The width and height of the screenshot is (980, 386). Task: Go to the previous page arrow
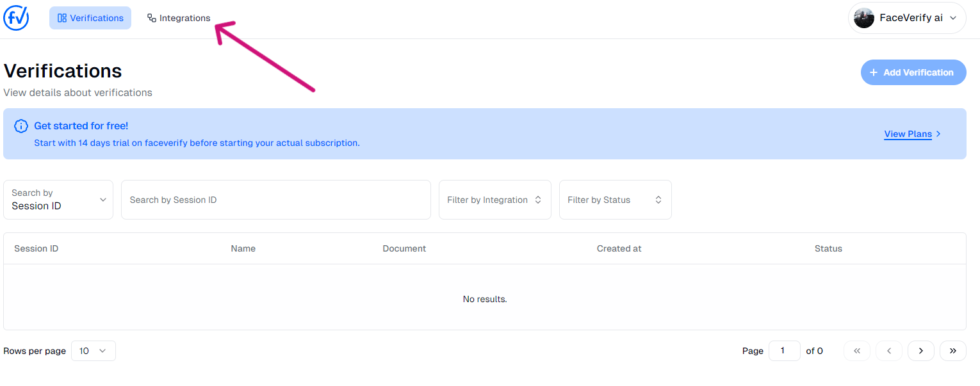point(888,351)
